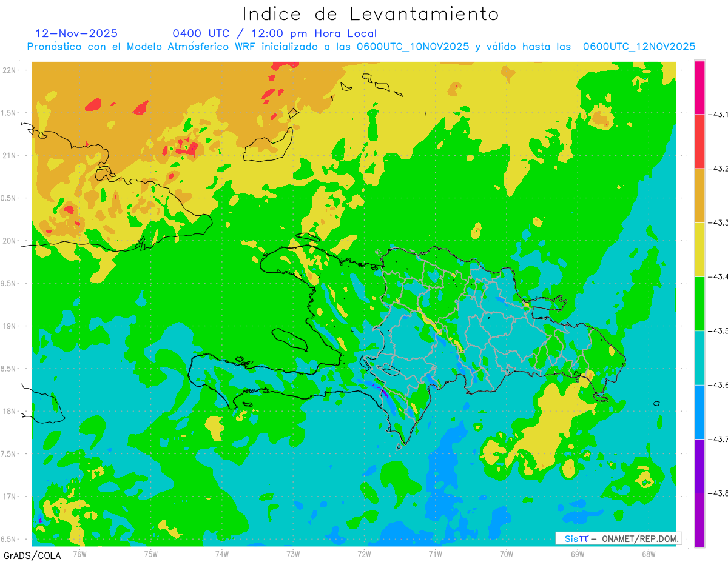The width and height of the screenshot is (728, 562).
Task: Click the longitude label '74W'
Action: (221, 553)
